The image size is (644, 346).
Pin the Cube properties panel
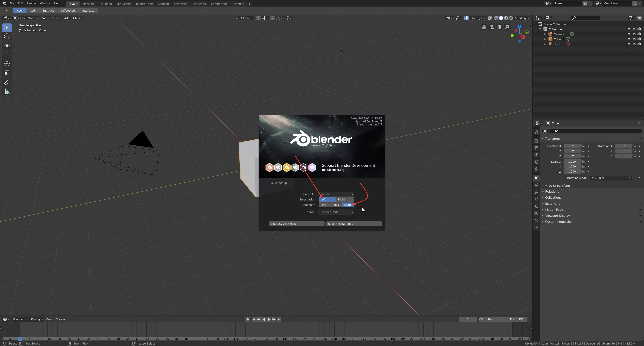coord(639,123)
